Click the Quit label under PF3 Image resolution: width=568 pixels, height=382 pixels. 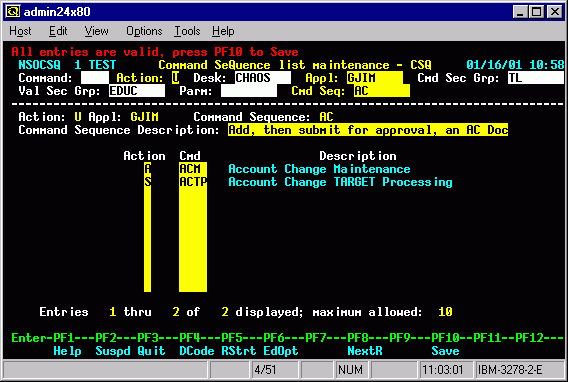click(151, 351)
